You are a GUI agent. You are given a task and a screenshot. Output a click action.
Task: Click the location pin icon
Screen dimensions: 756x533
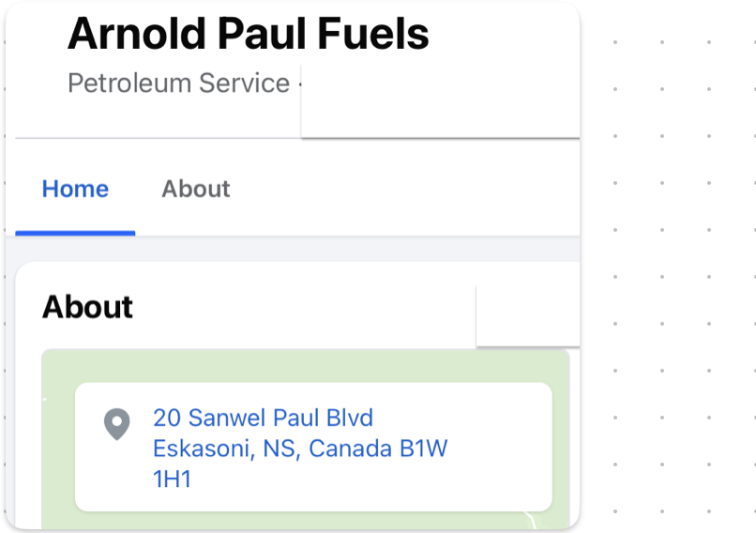(x=116, y=424)
